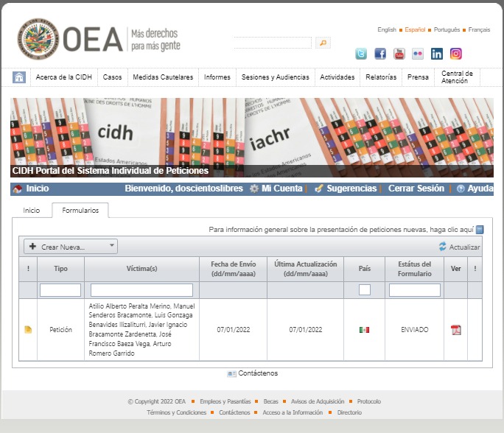Switch language to English
Image resolution: width=504 pixels, height=433 pixels.
coord(387,30)
